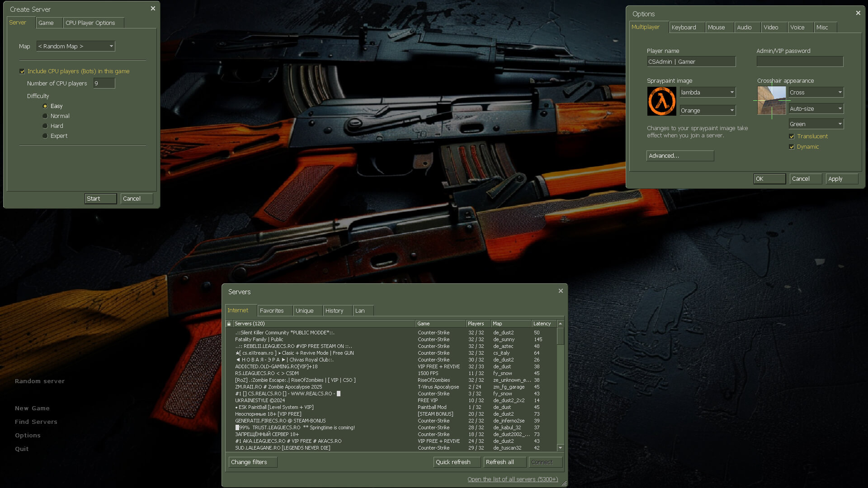This screenshot has width=868, height=488.
Task: Click Start in Create Server
Action: tap(101, 198)
